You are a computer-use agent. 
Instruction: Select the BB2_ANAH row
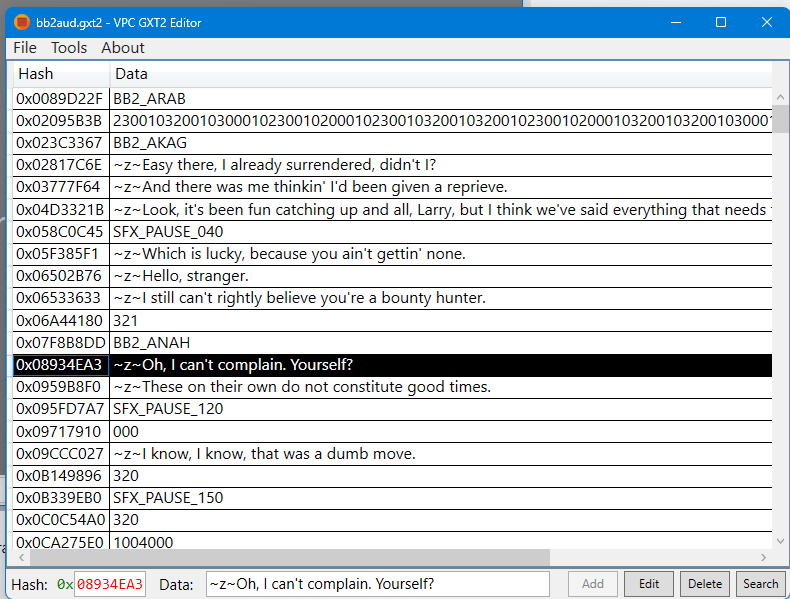click(392, 343)
